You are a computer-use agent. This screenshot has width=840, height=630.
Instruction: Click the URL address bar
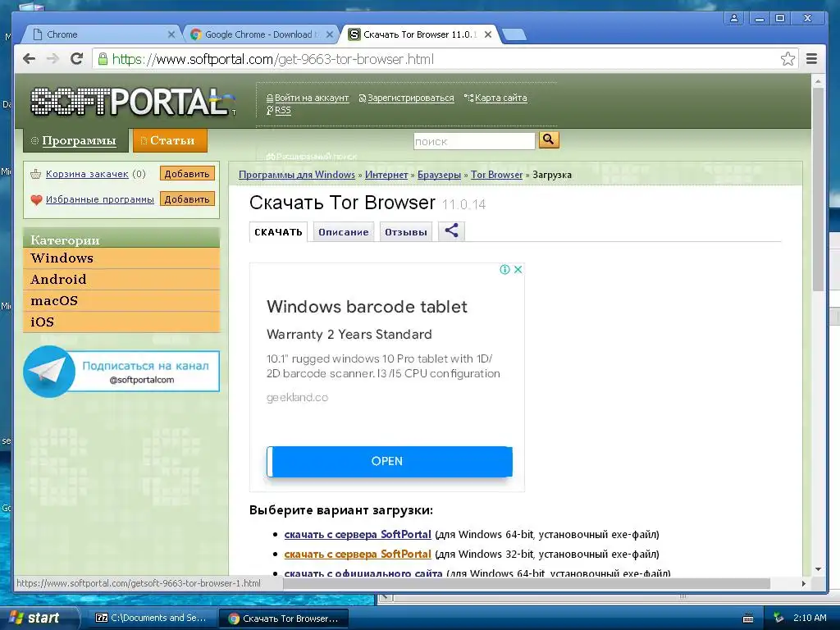click(445, 59)
